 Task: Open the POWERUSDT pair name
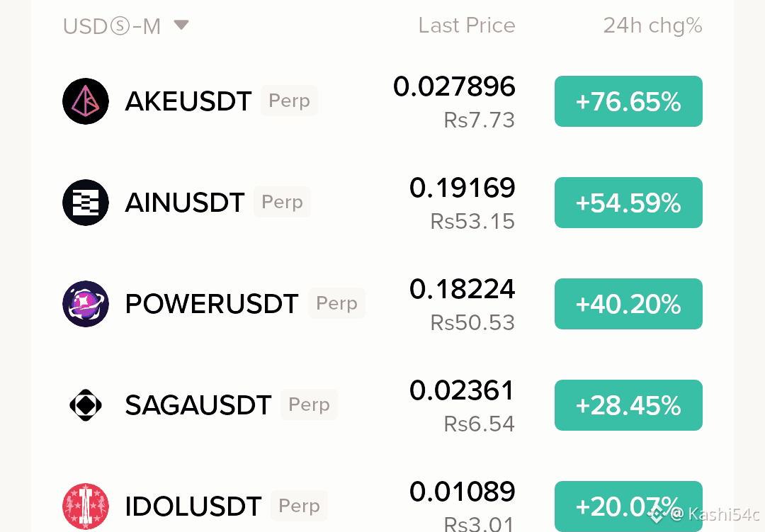pyautogui.click(x=212, y=304)
